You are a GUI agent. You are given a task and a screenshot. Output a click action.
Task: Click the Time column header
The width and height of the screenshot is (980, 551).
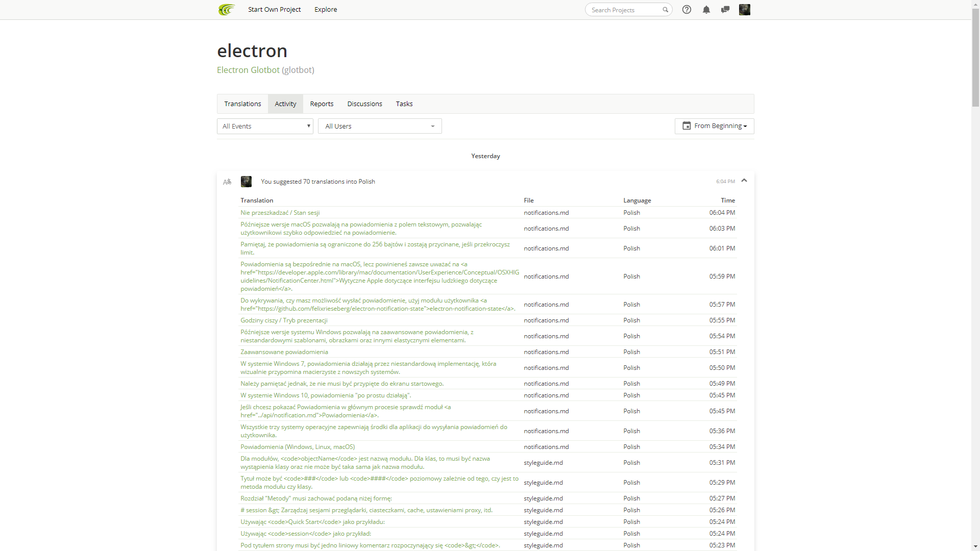point(728,201)
